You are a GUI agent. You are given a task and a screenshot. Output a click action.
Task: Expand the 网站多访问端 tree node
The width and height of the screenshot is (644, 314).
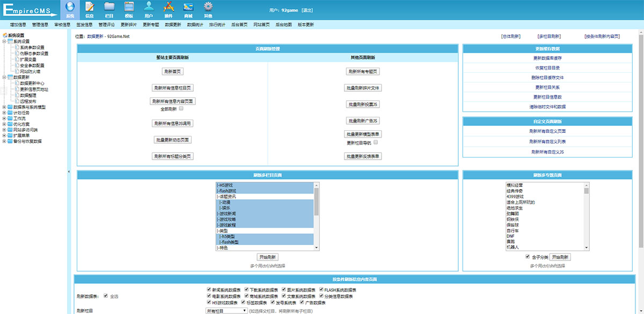(4, 130)
